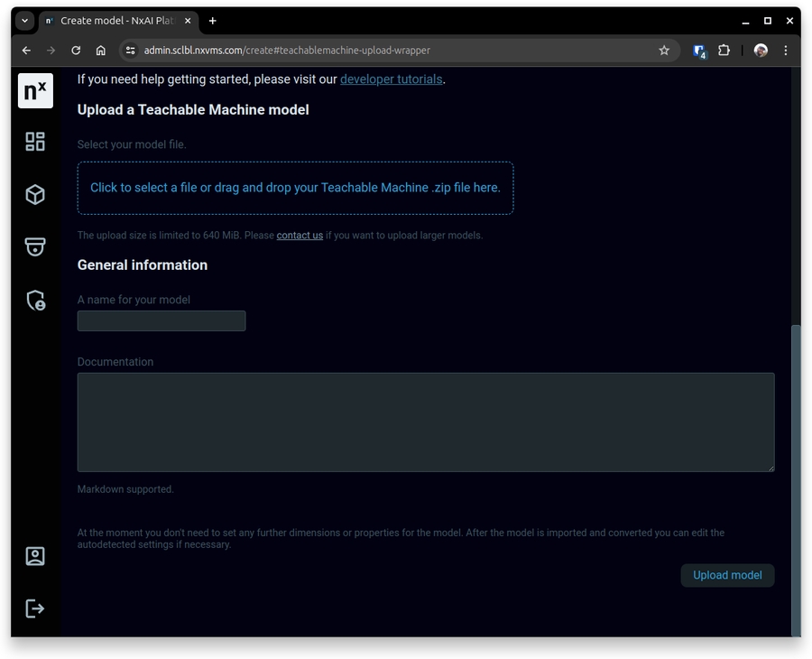Image resolution: width=812 pixels, height=659 pixels.
Task: Open the browser extensions puzzle icon
Action: [x=724, y=51]
